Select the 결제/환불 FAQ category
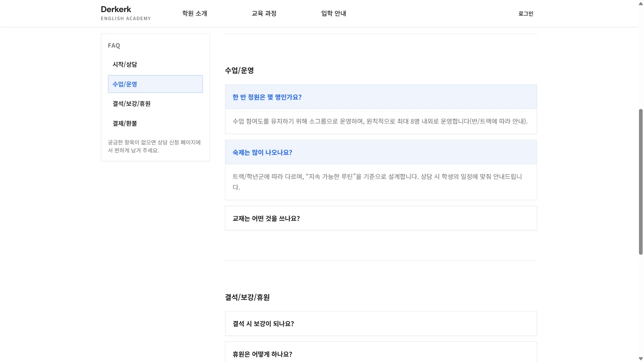The width and height of the screenshot is (644, 362). click(x=125, y=123)
